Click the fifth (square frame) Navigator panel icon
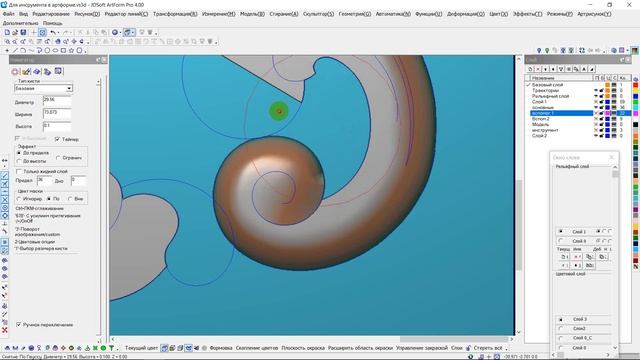The width and height of the screenshot is (640, 360). tap(58, 71)
